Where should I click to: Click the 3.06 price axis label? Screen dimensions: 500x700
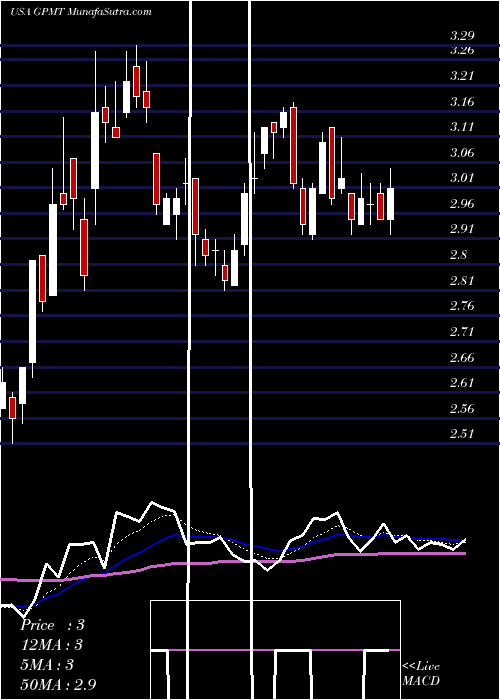pyautogui.click(x=462, y=153)
